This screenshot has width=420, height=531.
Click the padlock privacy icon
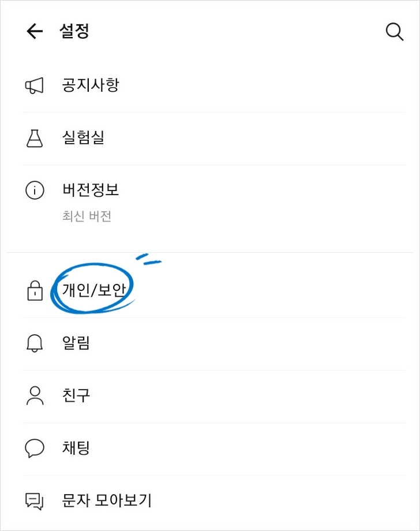(35, 290)
